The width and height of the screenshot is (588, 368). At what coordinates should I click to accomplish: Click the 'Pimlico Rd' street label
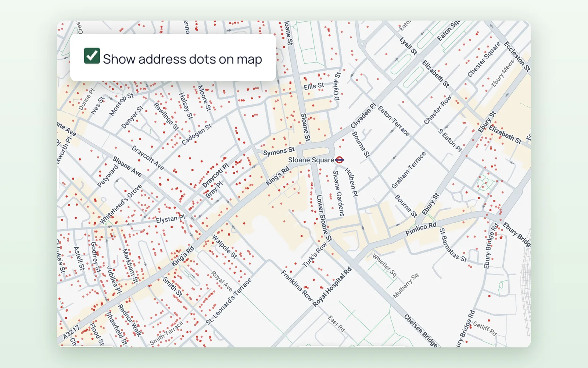421,229
